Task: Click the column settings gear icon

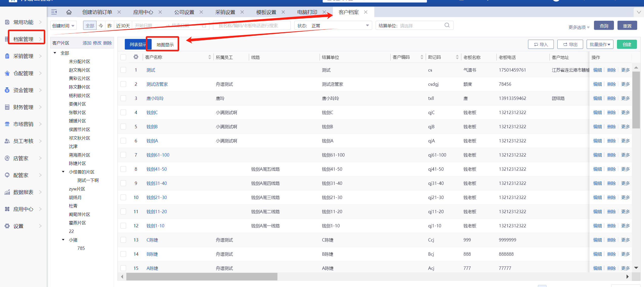Action: coord(136,57)
